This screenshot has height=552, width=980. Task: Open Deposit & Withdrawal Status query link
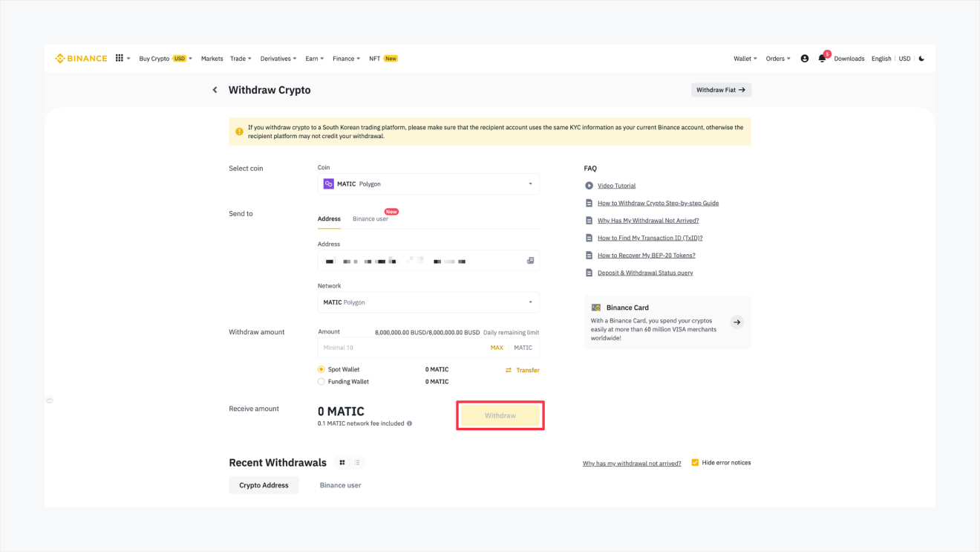coord(645,273)
